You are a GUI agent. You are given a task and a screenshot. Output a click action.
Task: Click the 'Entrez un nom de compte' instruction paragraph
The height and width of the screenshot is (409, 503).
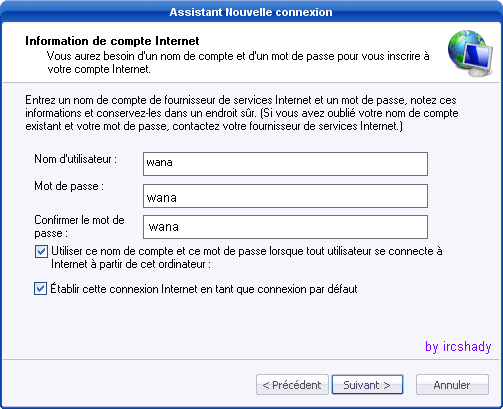pos(242,113)
